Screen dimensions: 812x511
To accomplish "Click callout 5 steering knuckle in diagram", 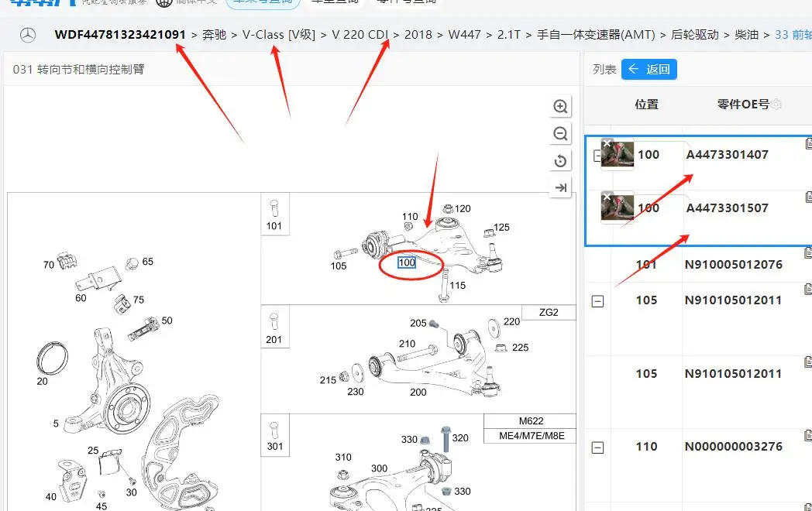I will click(56, 424).
